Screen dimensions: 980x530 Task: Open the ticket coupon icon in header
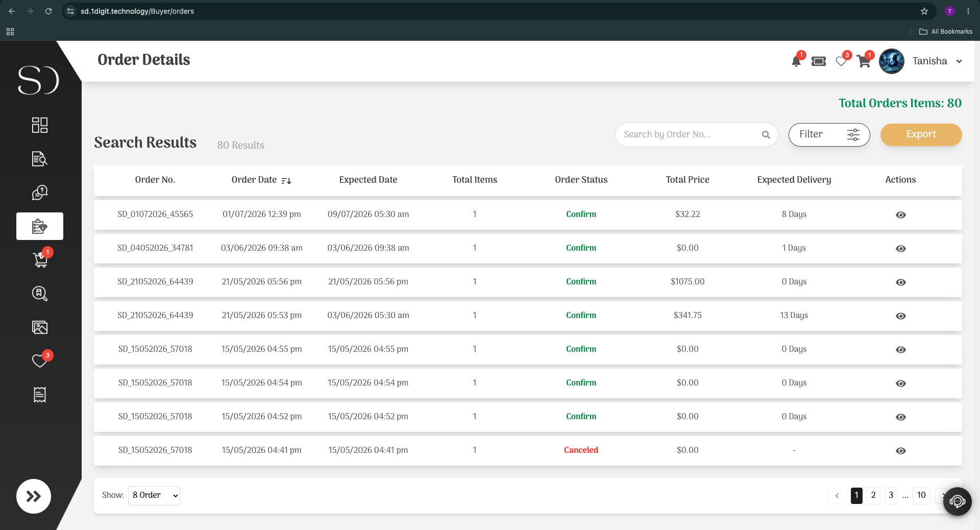(x=819, y=61)
